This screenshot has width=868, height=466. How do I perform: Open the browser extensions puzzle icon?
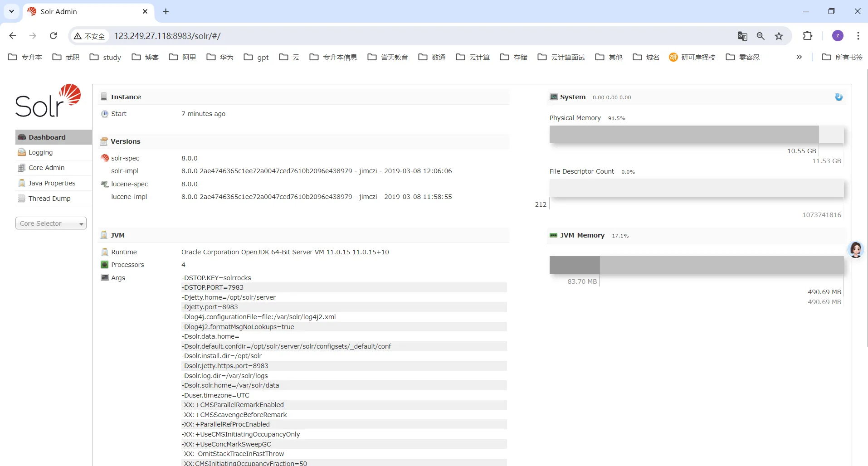808,36
